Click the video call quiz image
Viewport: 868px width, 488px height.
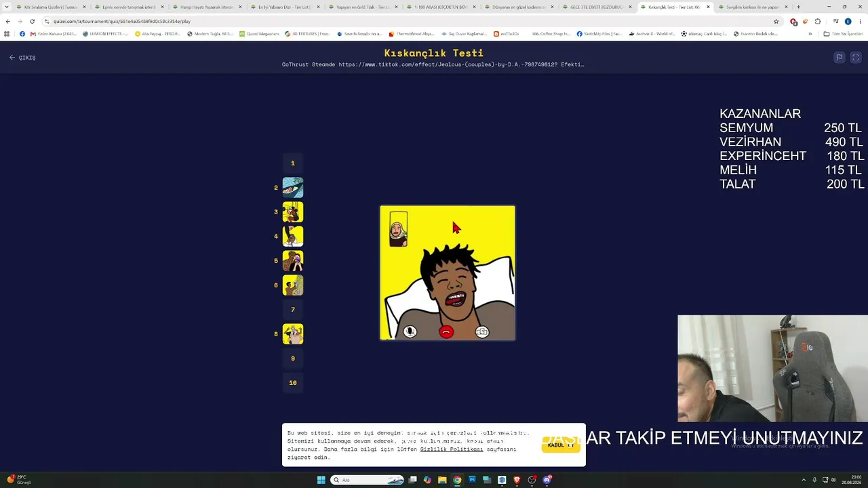tap(448, 272)
